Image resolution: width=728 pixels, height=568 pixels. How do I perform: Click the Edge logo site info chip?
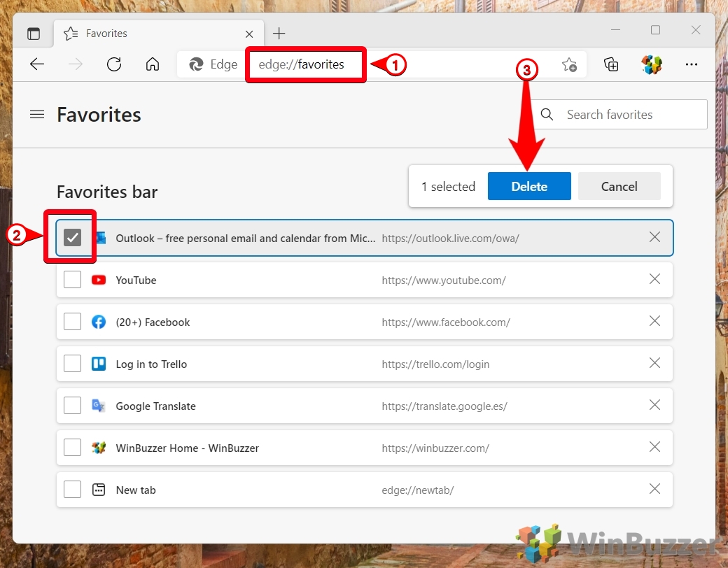[x=213, y=64]
